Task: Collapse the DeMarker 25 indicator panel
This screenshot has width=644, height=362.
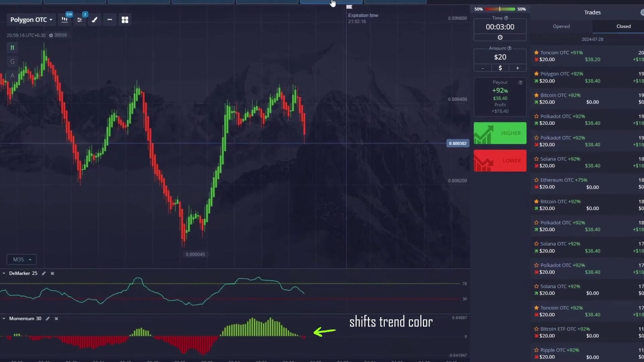Action: 4,274
